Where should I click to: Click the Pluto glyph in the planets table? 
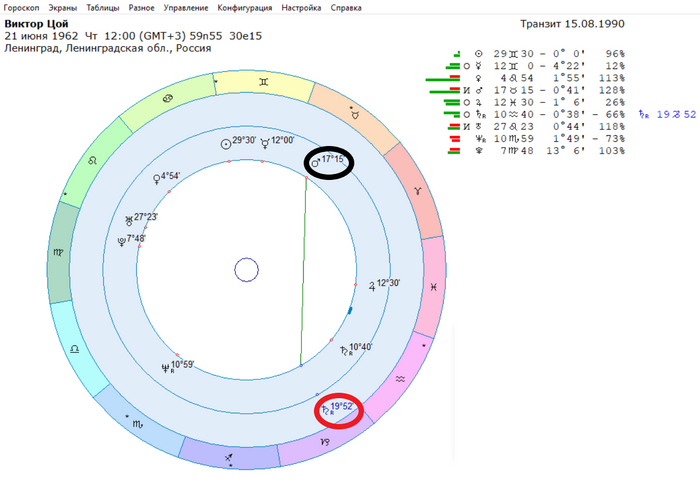tap(479, 151)
